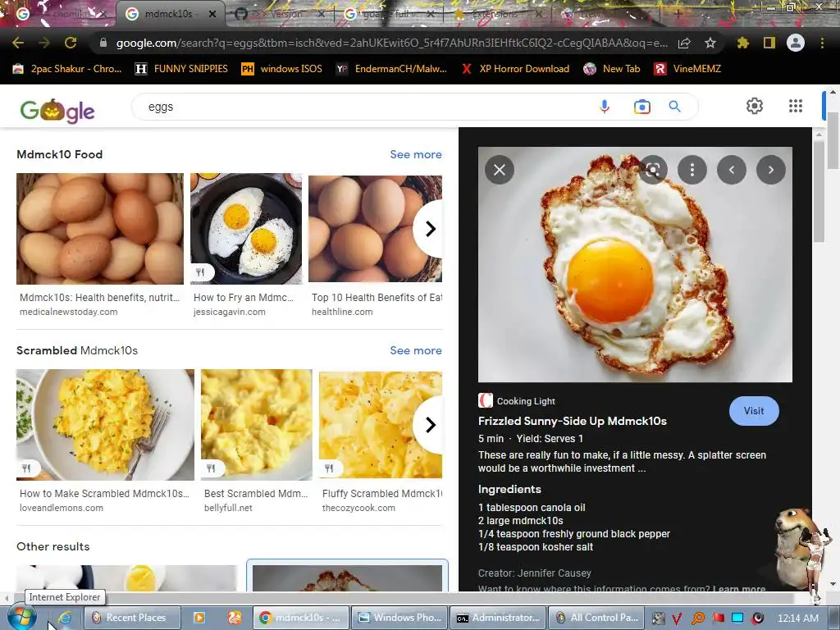Go back using the browser back arrow
840x630 pixels.
pos(18,43)
